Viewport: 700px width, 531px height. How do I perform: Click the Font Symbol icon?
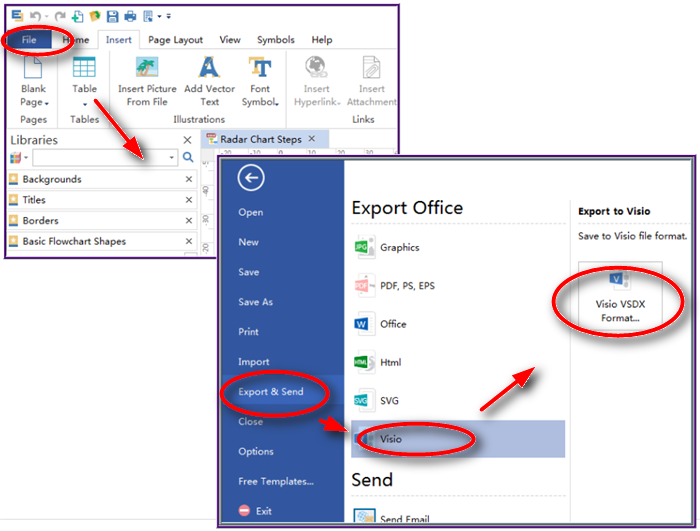click(x=260, y=67)
